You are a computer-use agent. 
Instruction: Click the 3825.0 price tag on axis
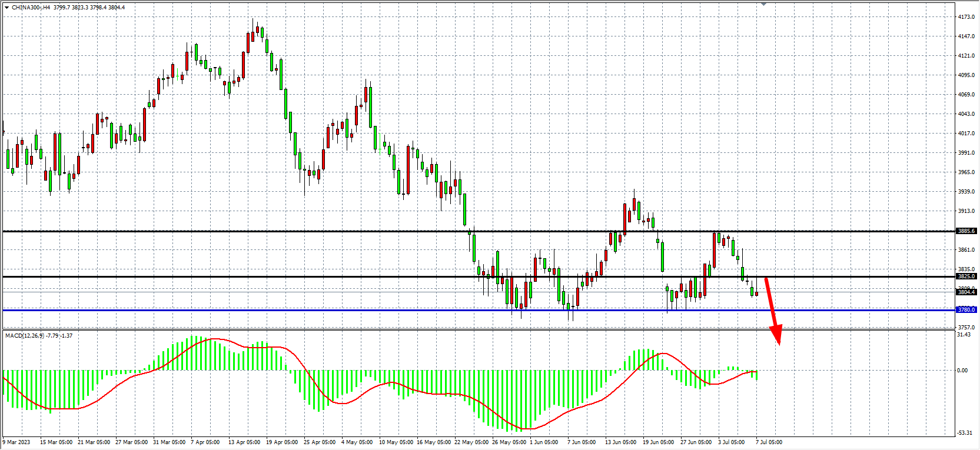(x=966, y=276)
